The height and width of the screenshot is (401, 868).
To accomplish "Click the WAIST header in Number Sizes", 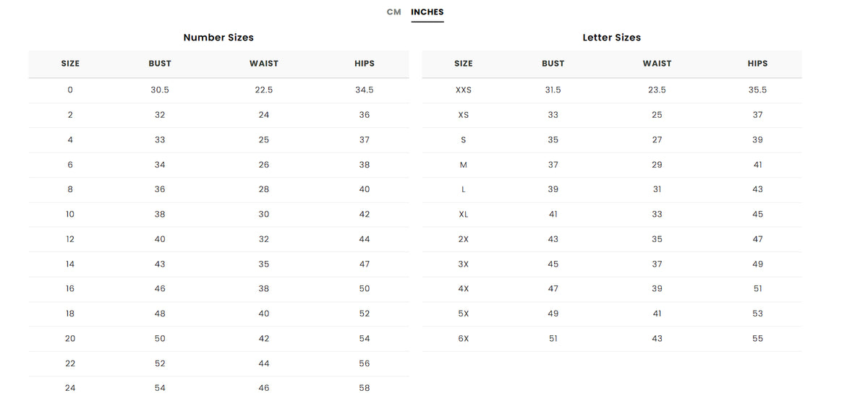I will (x=264, y=64).
